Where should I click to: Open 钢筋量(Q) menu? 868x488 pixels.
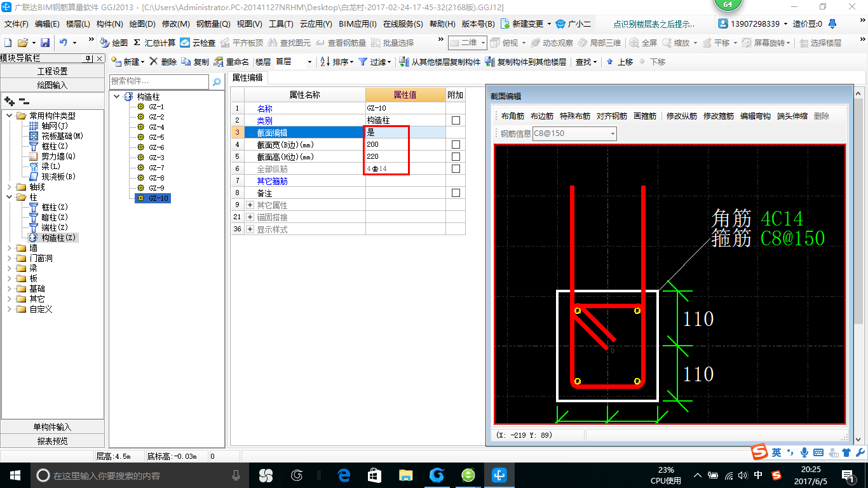click(x=213, y=24)
